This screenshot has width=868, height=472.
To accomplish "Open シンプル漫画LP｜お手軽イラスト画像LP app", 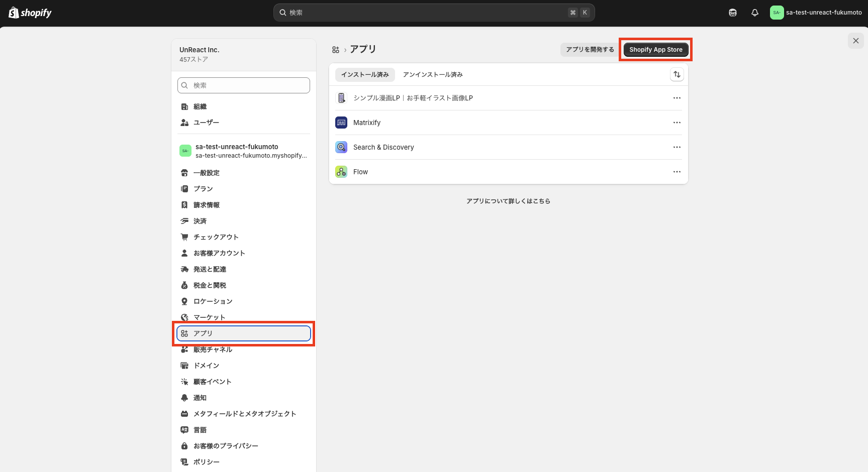I will point(413,98).
